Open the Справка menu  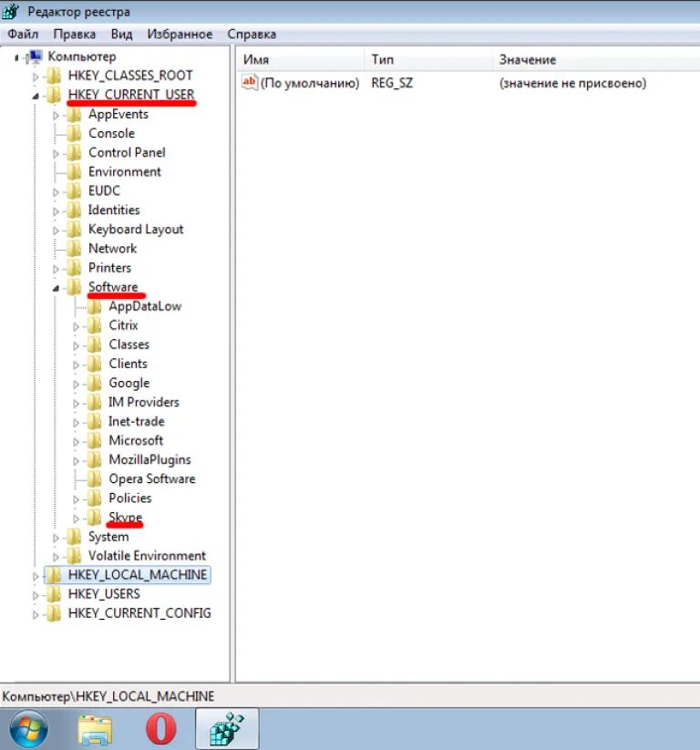(252, 35)
